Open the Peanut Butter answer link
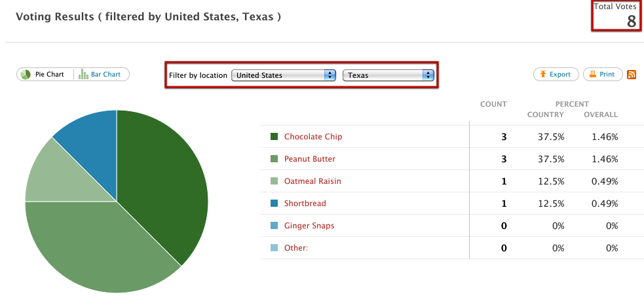This screenshot has width=644, height=301. 310,159
